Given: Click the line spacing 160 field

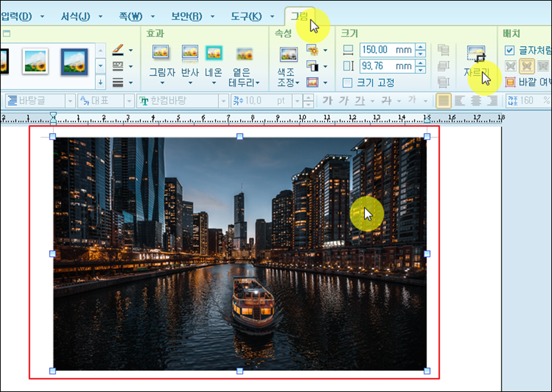Looking at the screenshot, I should pyautogui.click(x=529, y=101).
